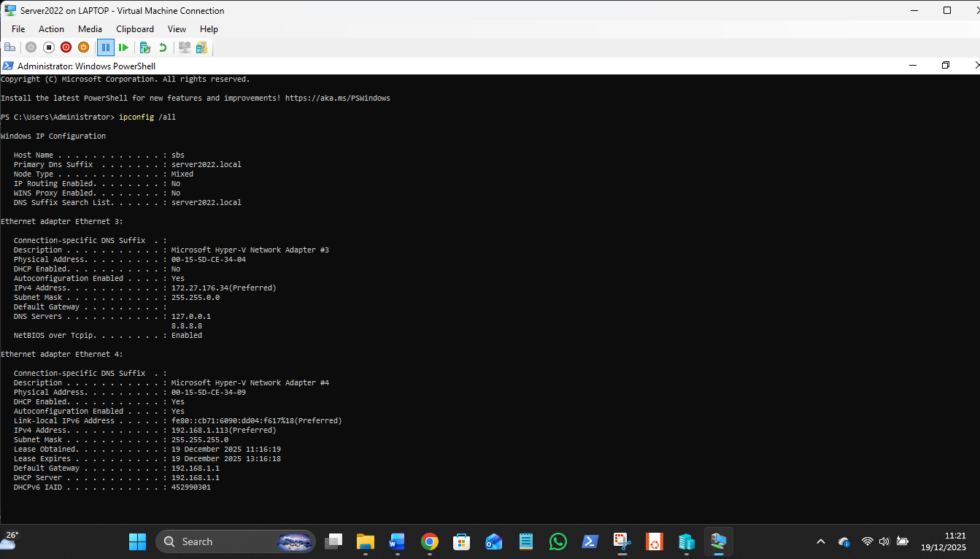Pause the virtual machine

(106, 47)
